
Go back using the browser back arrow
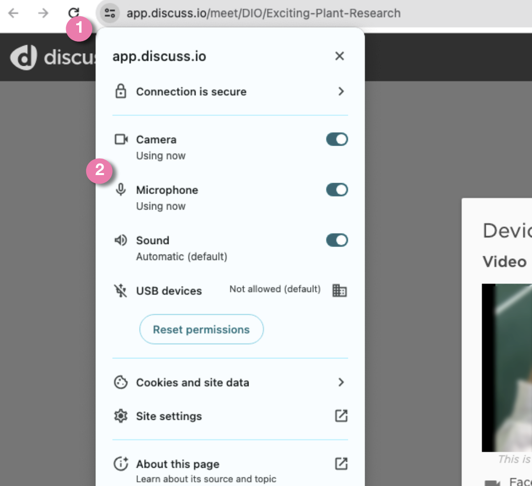point(13,13)
